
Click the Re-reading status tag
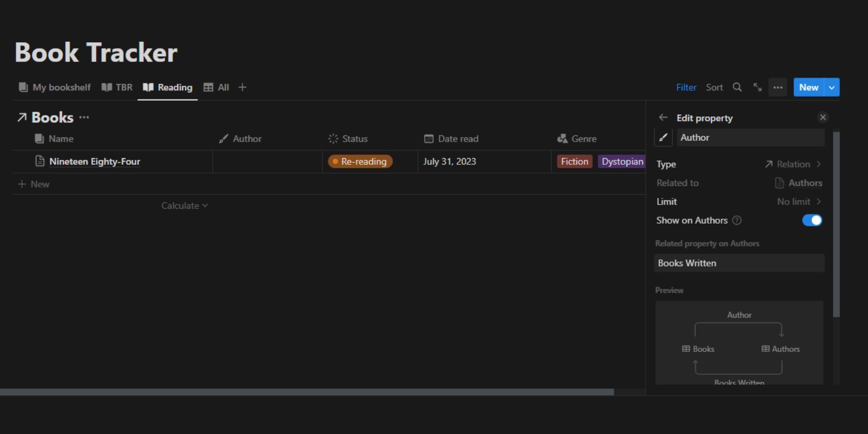360,162
